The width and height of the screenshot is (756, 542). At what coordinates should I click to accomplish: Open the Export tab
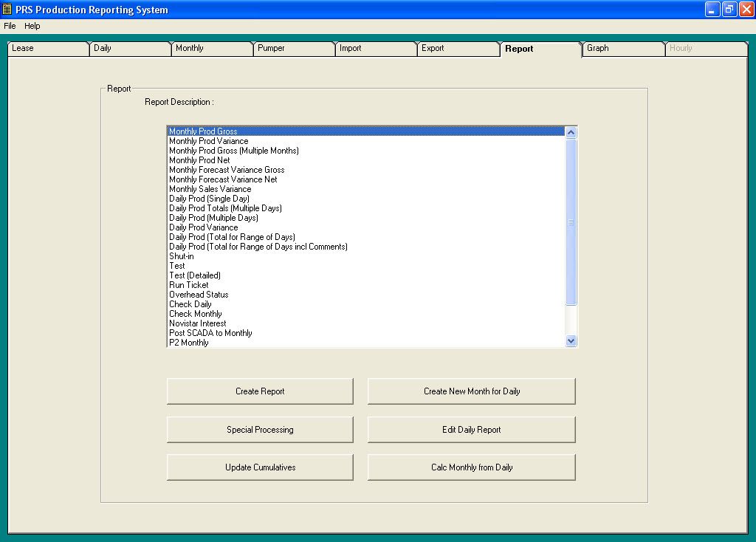[457, 49]
